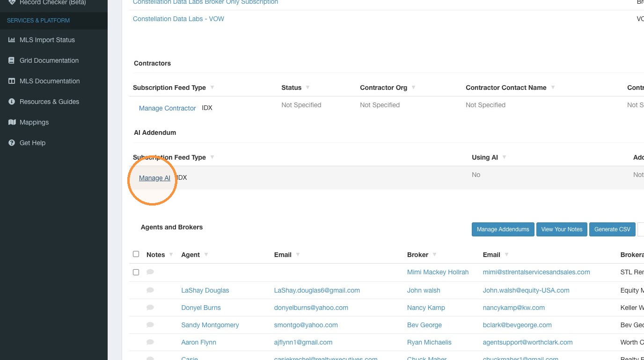The height and width of the screenshot is (360, 644).
Task: Click the Get Help question icon
Action: 12,143
